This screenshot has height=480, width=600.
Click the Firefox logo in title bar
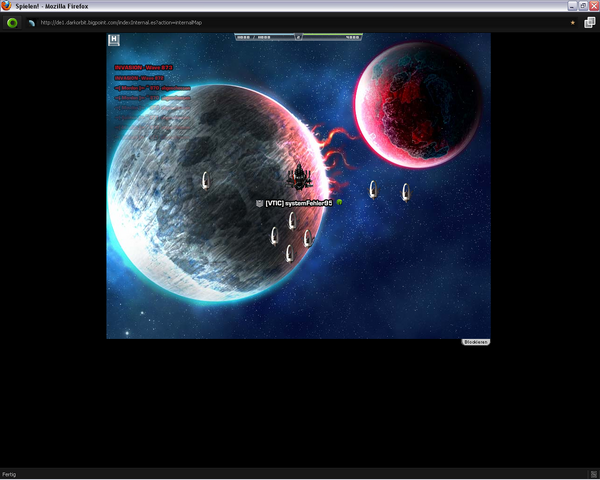point(6,6)
